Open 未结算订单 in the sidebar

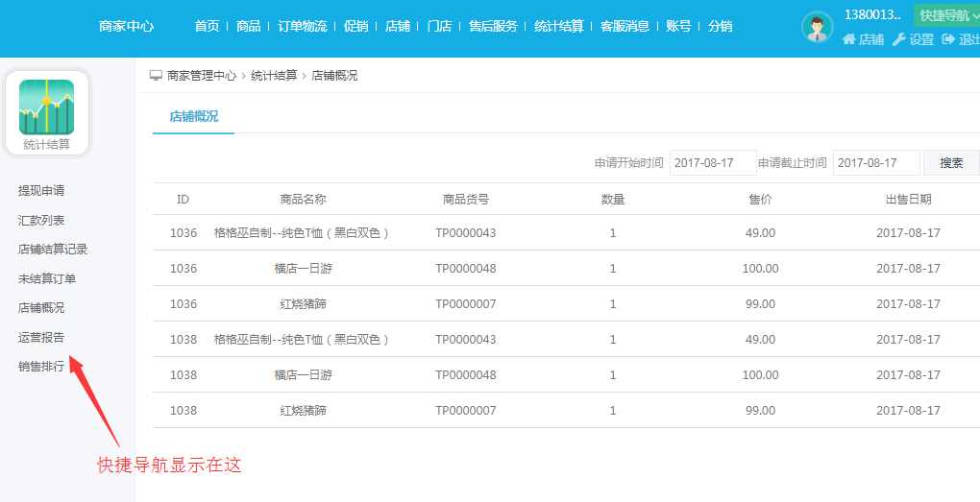coord(47,279)
